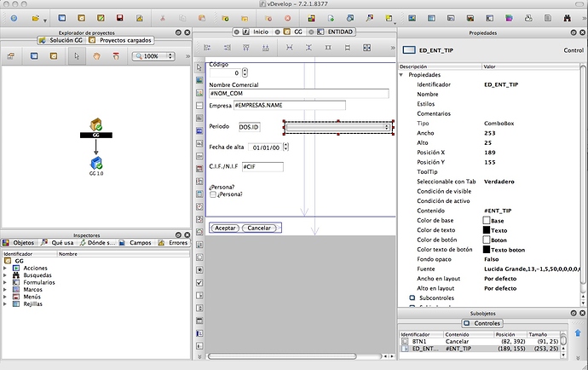Click the GG project box icon in diagram
588x370 pixels.
pos(95,124)
